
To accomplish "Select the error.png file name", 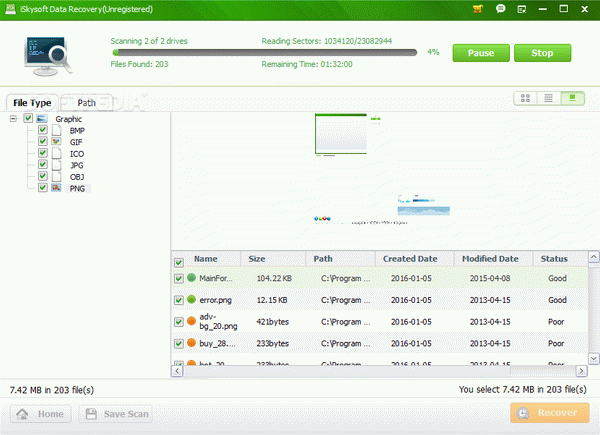I will pyautogui.click(x=215, y=300).
